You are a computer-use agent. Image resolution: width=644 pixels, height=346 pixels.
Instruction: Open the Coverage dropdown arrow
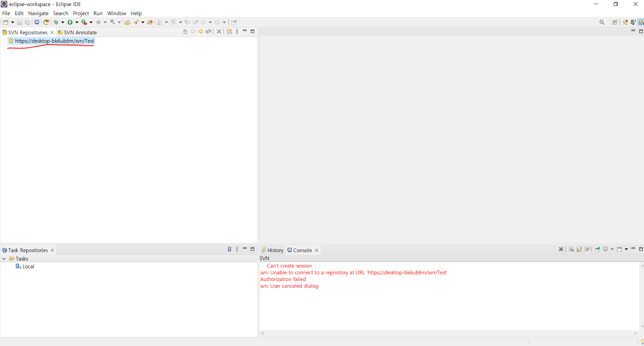pos(91,22)
